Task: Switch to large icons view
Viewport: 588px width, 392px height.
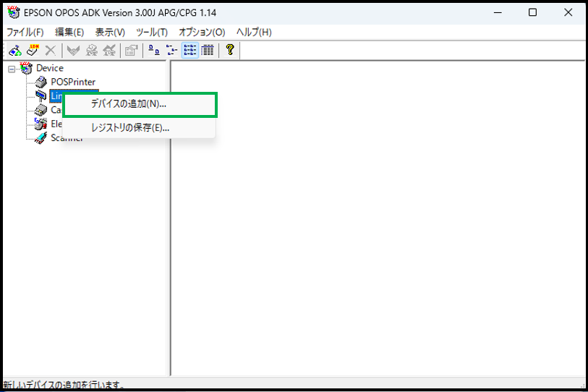Action: (x=153, y=50)
